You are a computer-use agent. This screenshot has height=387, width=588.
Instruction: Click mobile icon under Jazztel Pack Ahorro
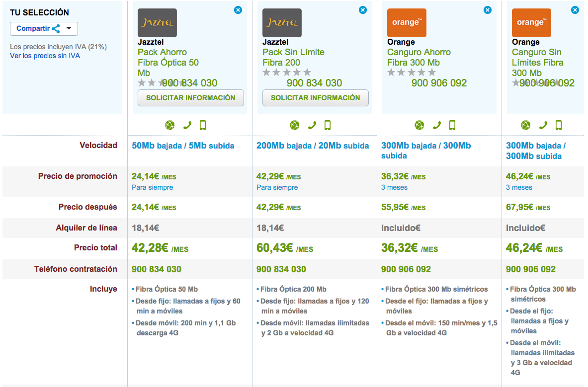(x=203, y=125)
